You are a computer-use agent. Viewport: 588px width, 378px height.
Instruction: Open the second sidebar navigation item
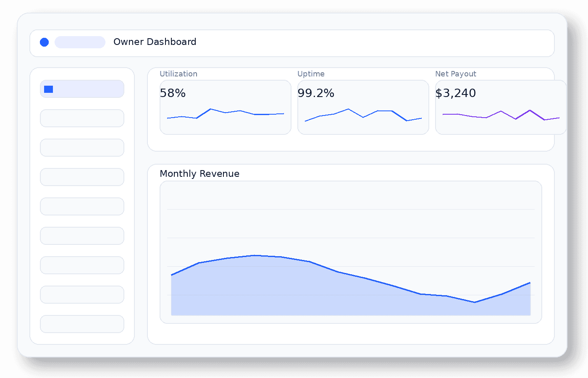click(x=82, y=118)
